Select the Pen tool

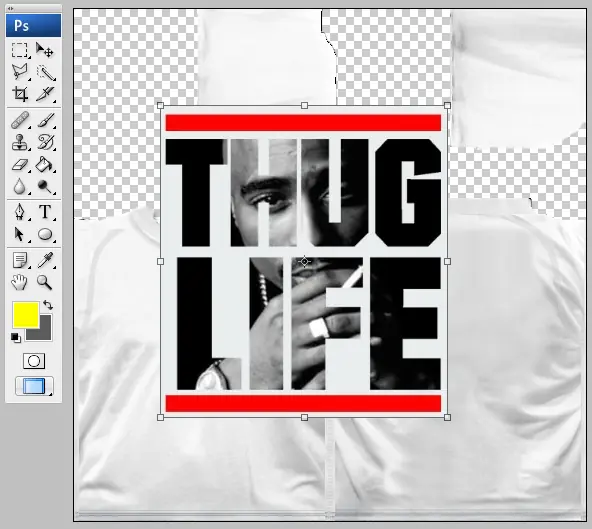[x=20, y=212]
